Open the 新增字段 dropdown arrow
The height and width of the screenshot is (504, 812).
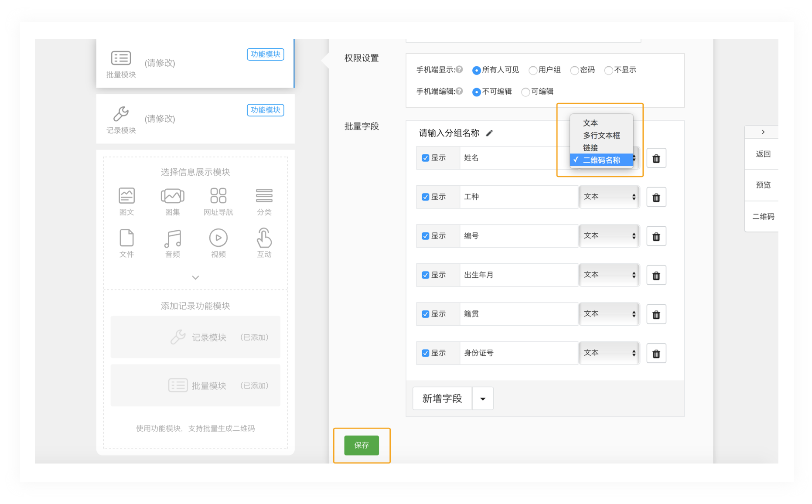(483, 398)
